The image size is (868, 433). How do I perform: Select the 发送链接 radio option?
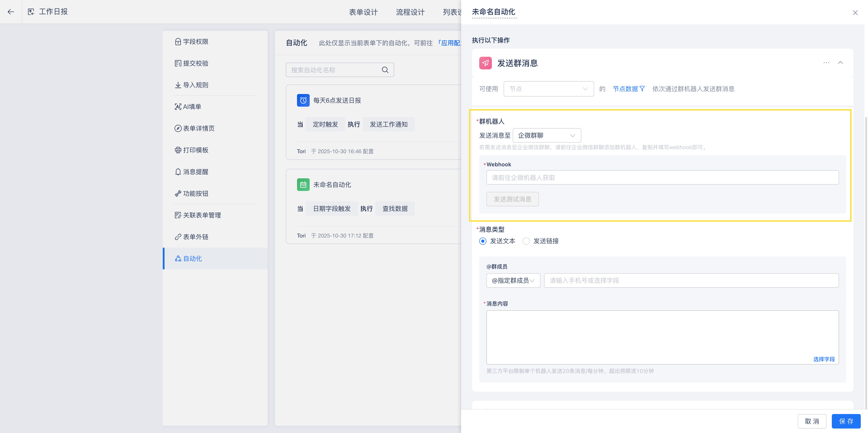click(x=526, y=241)
